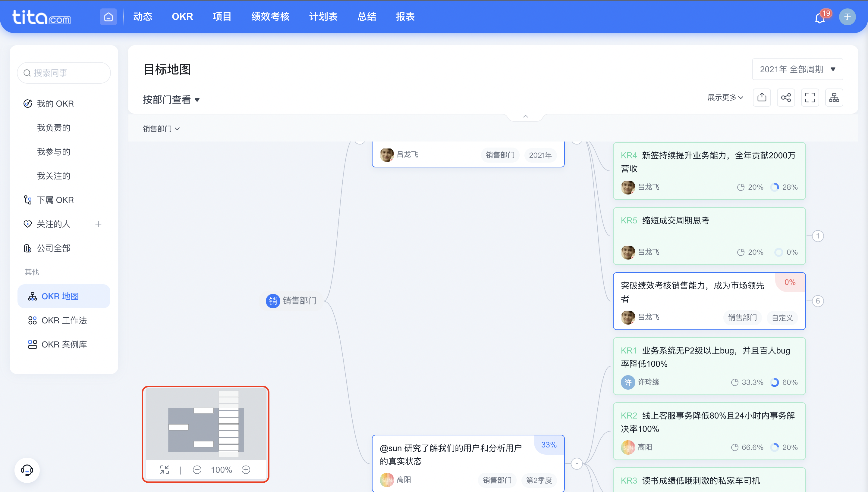
Task: Click the 60% progress ring on KR1
Action: (774, 382)
